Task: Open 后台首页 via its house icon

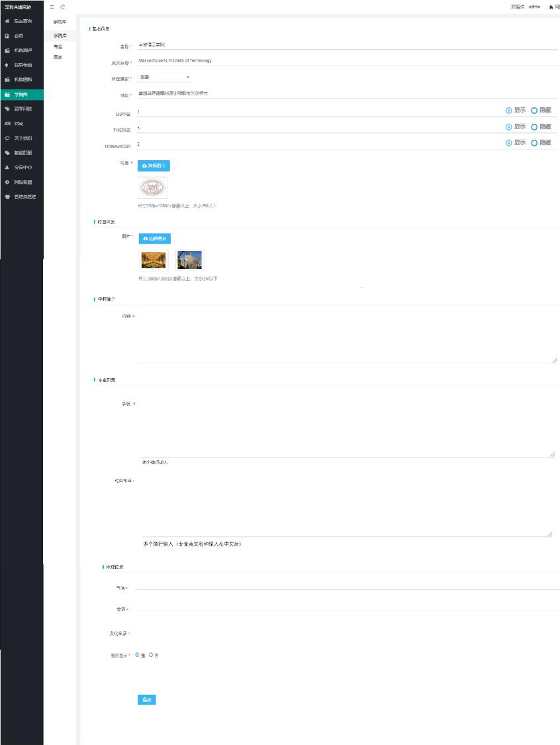Action: (x=7, y=21)
